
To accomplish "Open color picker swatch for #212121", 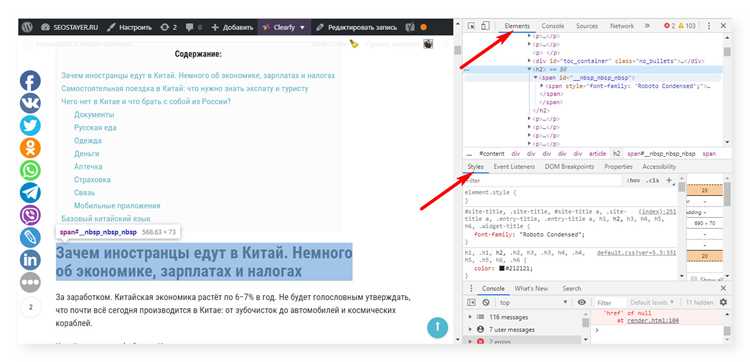I will coord(502,268).
